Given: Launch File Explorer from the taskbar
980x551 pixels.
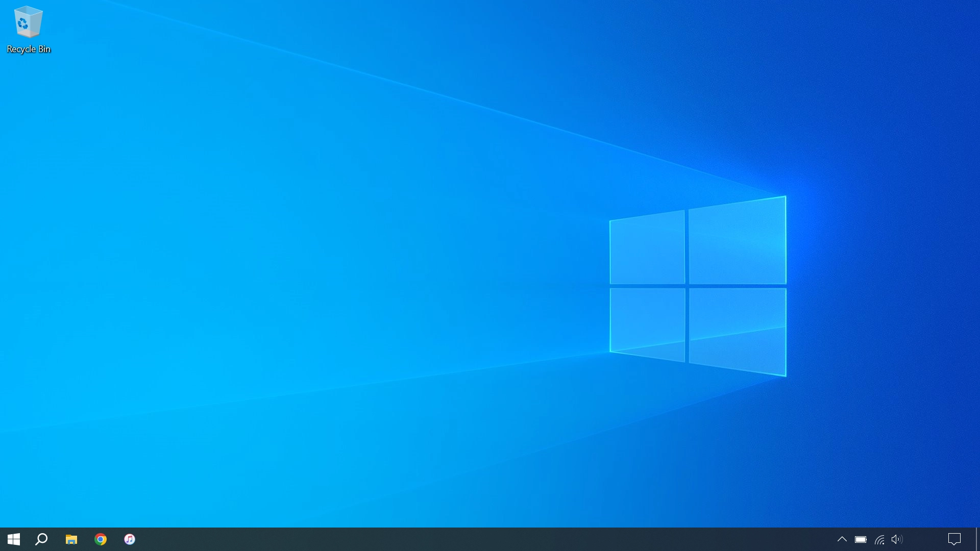Looking at the screenshot, I should (71, 539).
